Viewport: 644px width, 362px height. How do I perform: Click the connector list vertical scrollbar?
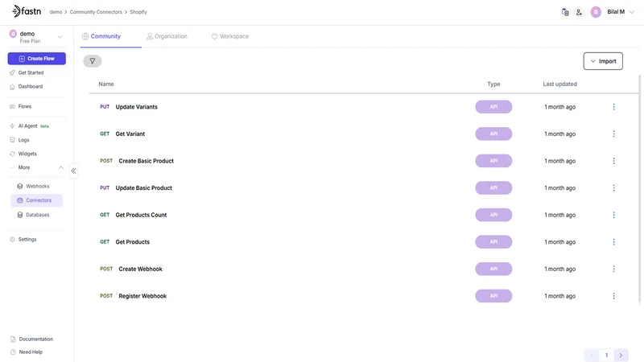click(x=639, y=189)
